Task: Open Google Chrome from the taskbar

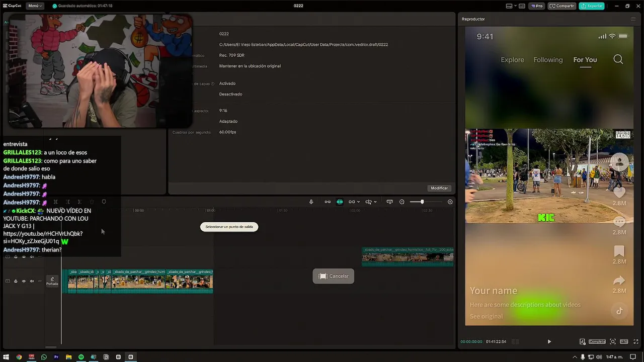Action: coord(19,357)
